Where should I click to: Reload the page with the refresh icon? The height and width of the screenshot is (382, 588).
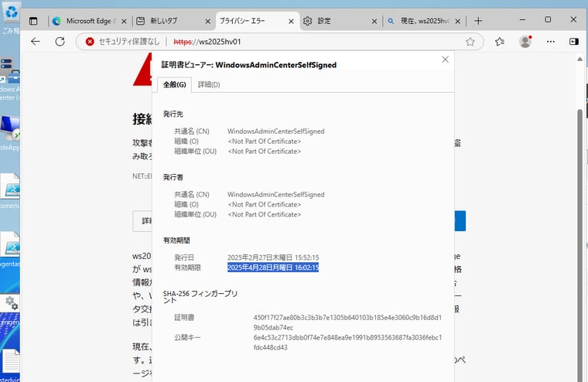point(60,42)
